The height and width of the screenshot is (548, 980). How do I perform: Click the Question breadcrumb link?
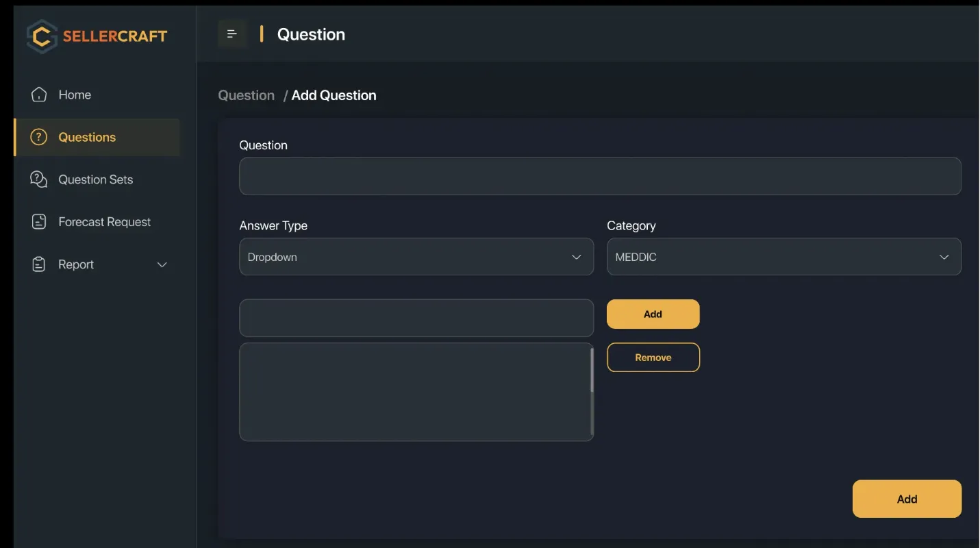point(246,95)
